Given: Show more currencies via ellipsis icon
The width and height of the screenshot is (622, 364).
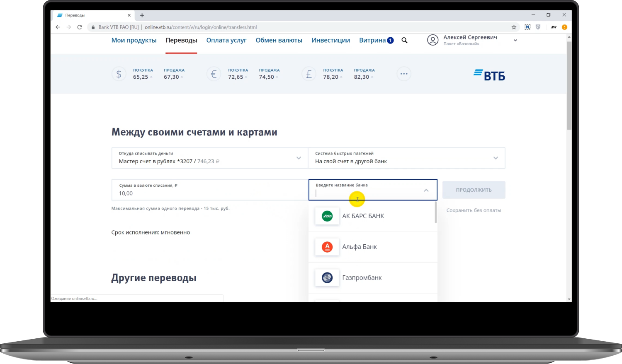Looking at the screenshot, I should point(404,74).
